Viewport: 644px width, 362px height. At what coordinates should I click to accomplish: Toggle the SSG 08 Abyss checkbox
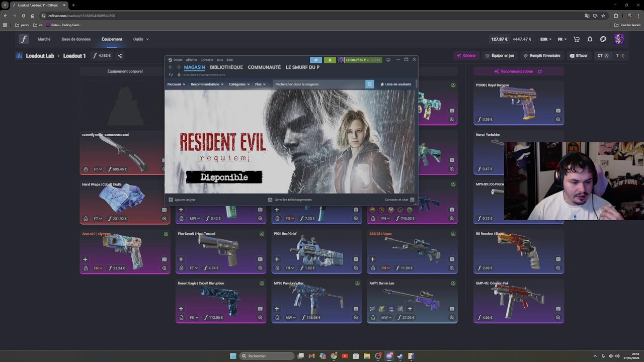point(453,234)
